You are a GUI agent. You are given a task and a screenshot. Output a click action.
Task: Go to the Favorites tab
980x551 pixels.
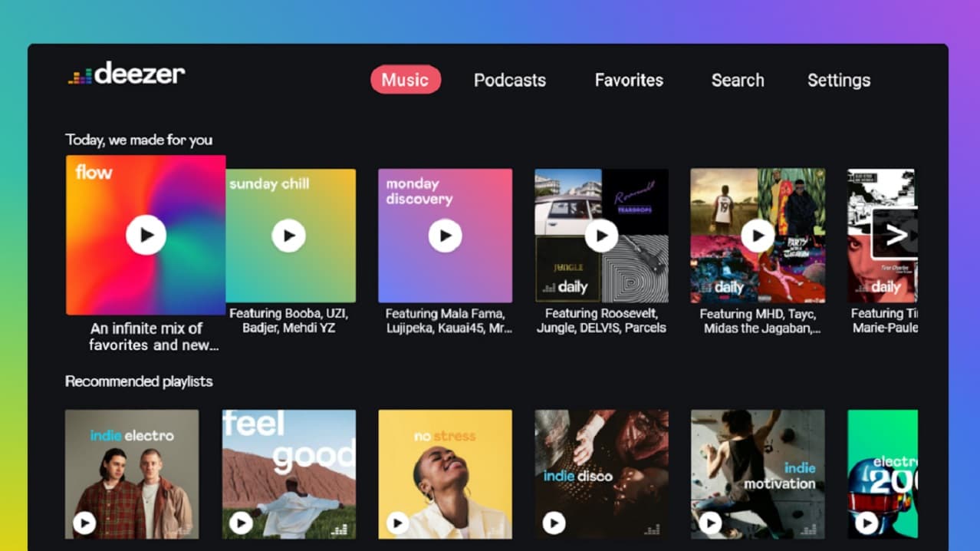tap(629, 80)
